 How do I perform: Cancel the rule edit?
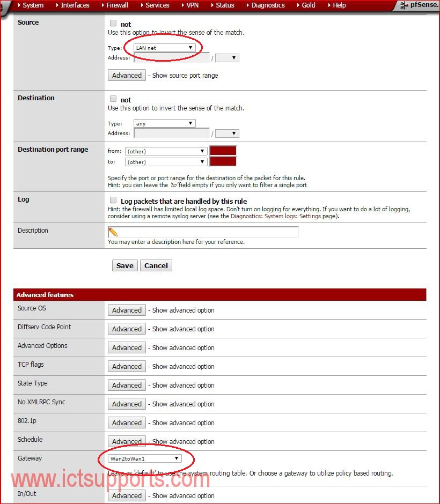coord(156,265)
